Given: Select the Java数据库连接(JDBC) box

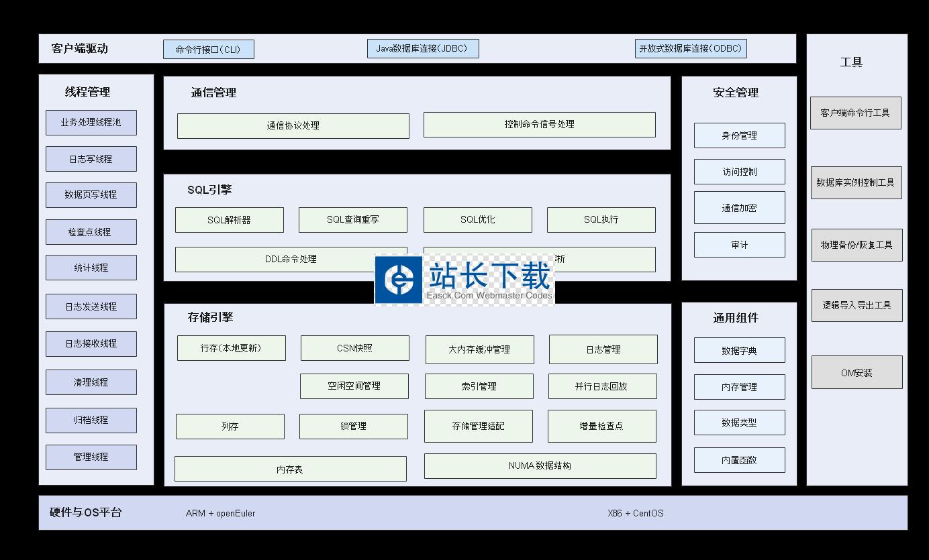Looking at the screenshot, I should (422, 49).
